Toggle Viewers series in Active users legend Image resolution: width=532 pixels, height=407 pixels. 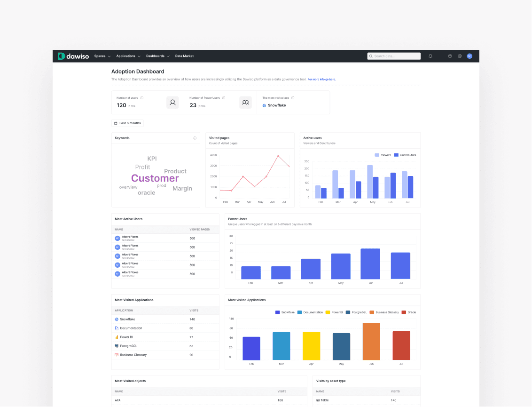click(x=383, y=155)
